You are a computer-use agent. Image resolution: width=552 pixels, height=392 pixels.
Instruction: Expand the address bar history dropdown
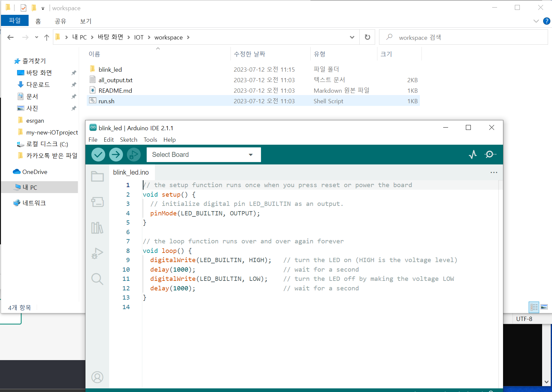point(352,37)
